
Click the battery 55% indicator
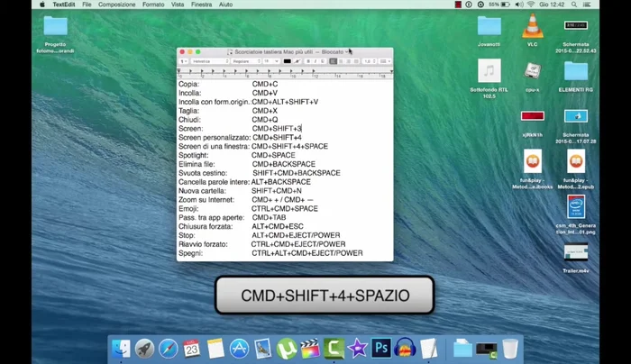pos(499,5)
